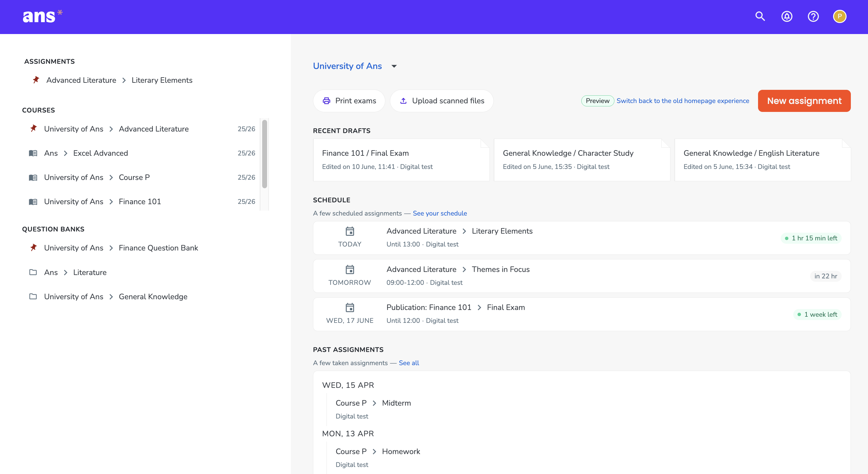Viewport: 868px width, 474px height.
Task: Click the calendar icon above TOMORROW
Action: (x=350, y=269)
